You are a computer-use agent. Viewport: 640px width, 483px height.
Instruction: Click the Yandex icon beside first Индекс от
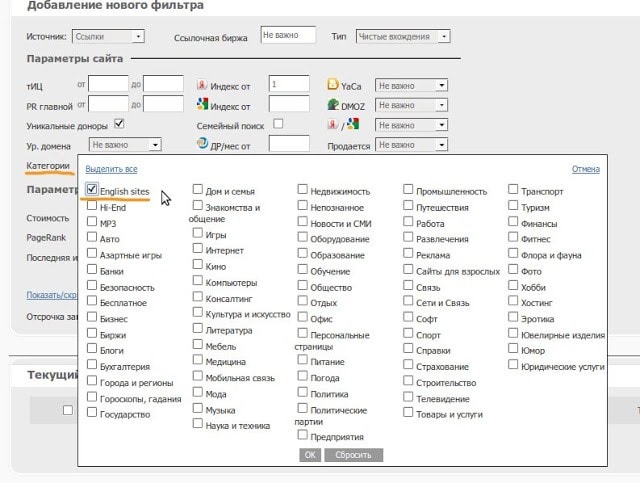202,85
